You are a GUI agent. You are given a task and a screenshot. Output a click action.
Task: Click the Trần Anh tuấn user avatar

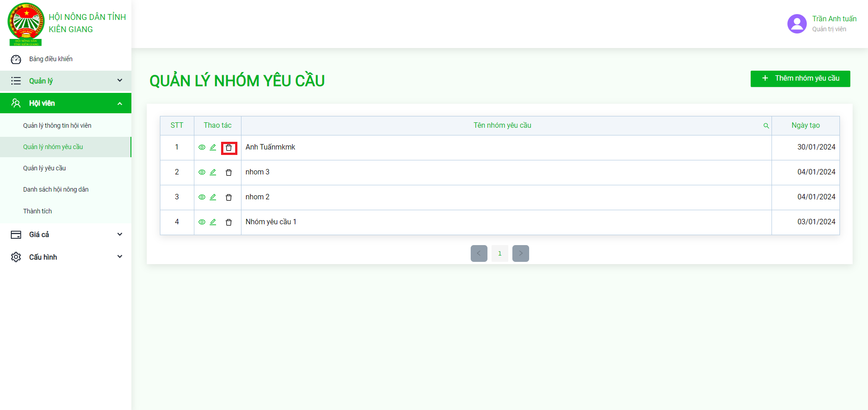point(797,24)
